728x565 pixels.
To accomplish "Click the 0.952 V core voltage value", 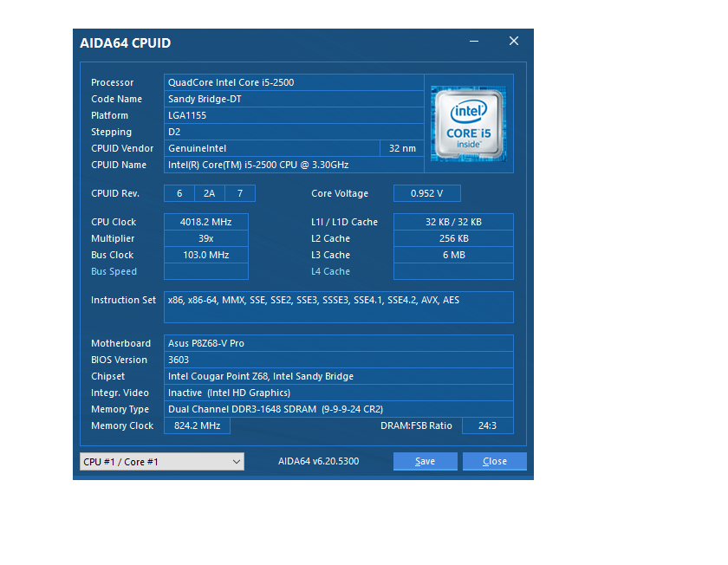I will [x=426, y=193].
